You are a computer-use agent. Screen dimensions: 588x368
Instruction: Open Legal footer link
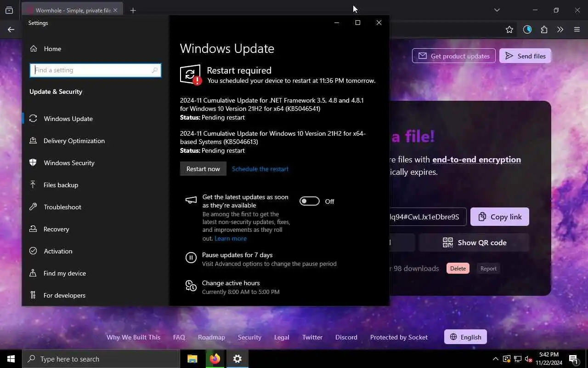click(282, 337)
